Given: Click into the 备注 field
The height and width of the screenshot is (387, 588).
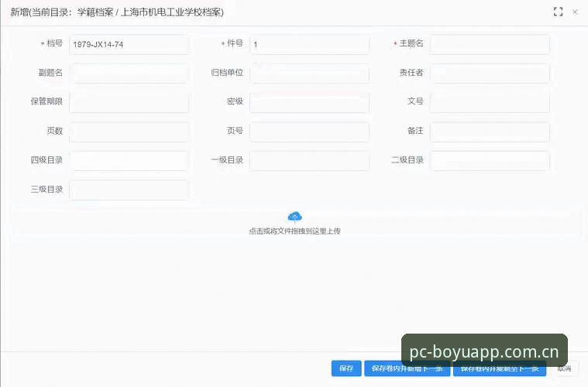Looking at the screenshot, I should click(490, 132).
